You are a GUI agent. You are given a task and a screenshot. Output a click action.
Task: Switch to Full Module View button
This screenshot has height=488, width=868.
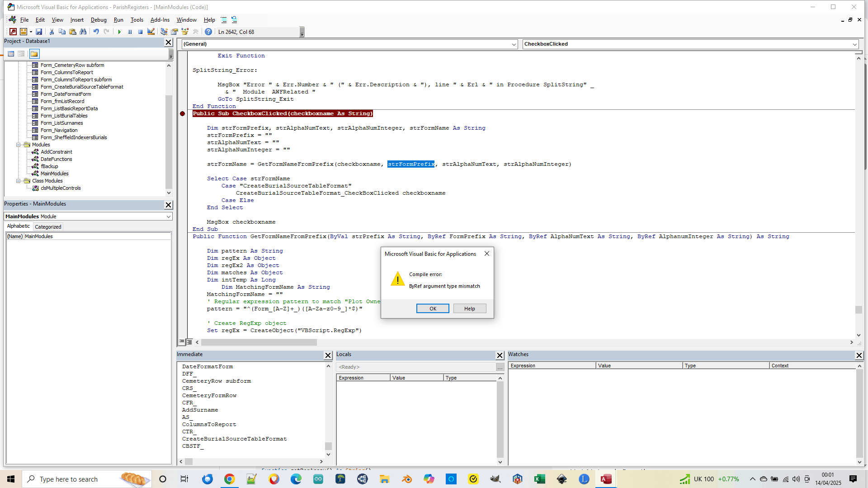point(189,342)
